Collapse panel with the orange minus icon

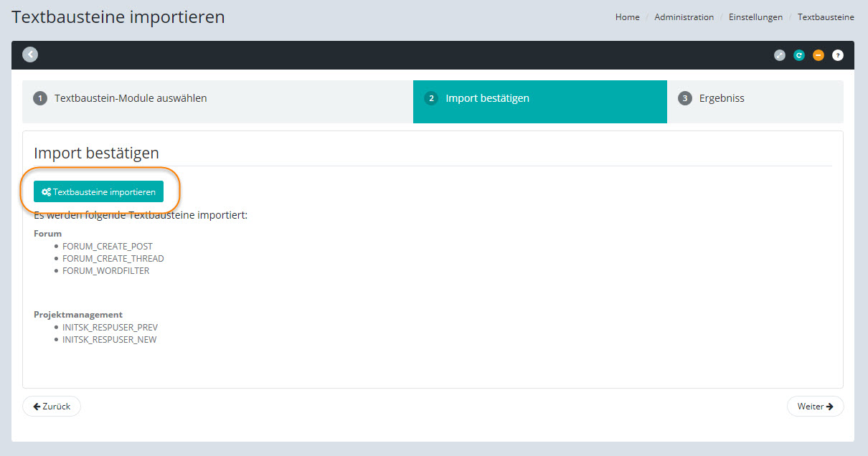click(x=819, y=55)
